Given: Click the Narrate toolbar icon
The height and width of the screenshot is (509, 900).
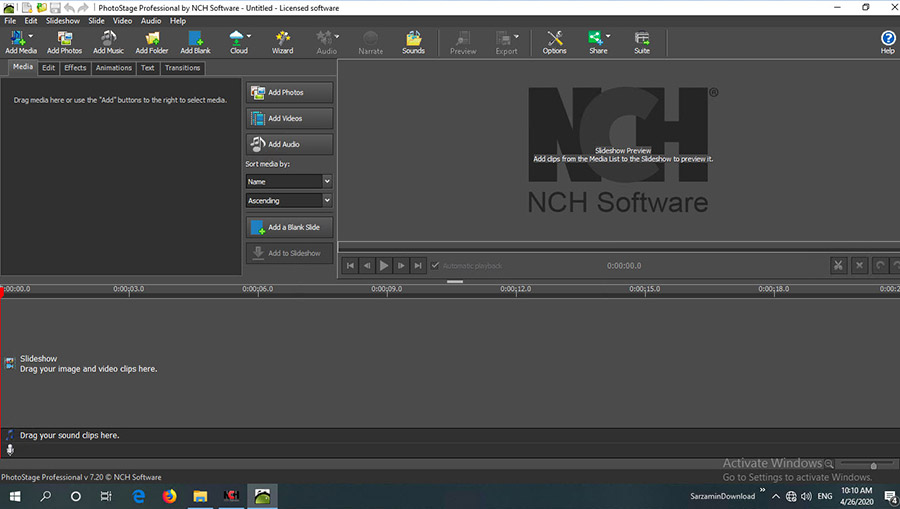Looking at the screenshot, I should coord(371,42).
